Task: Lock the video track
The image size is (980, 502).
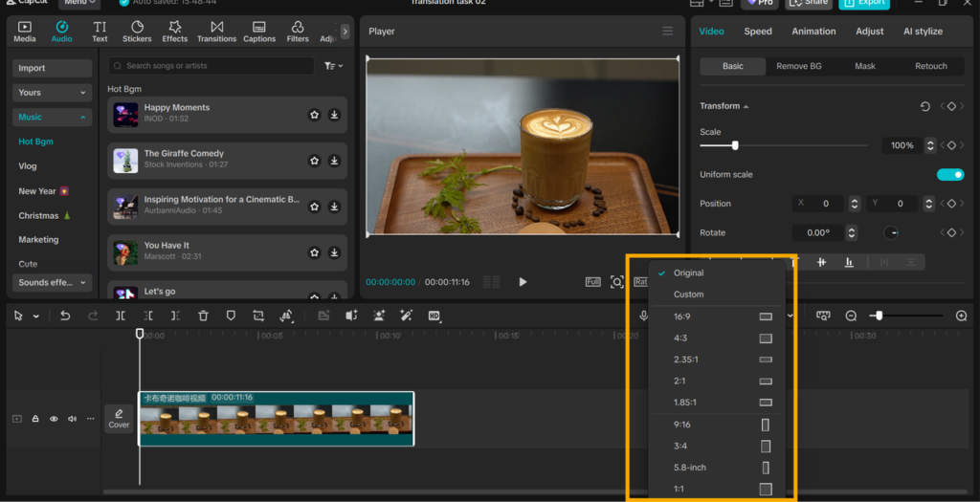Action: (35, 419)
